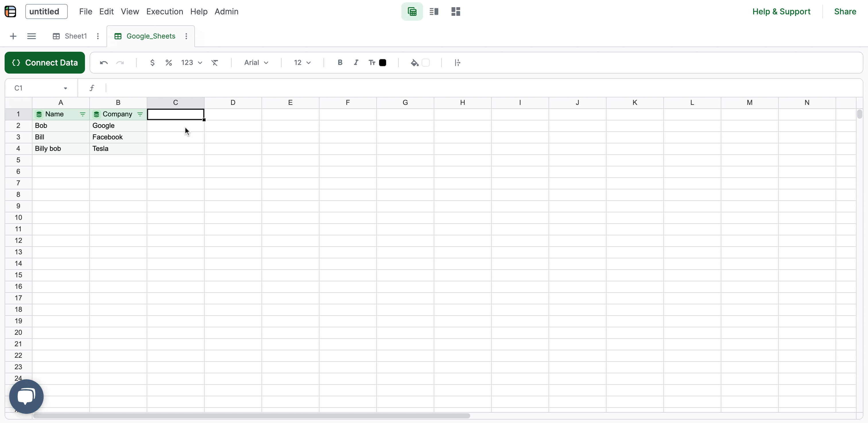This screenshot has height=423, width=868.
Task: Apply percent format icon
Action: pos(169,63)
